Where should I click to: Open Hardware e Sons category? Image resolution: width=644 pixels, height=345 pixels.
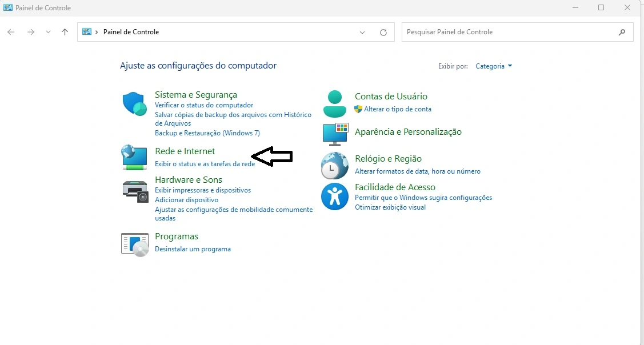click(189, 179)
